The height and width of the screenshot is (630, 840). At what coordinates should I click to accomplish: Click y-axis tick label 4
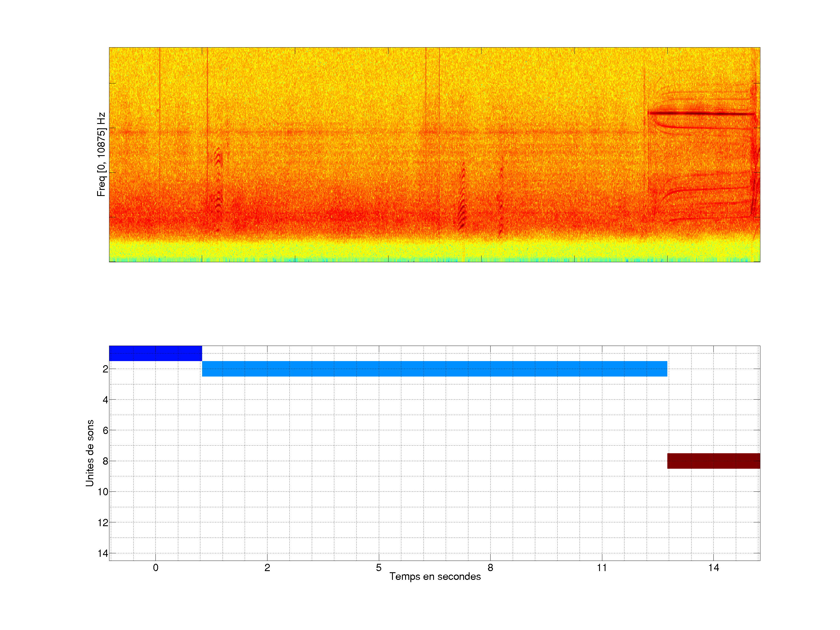(105, 400)
